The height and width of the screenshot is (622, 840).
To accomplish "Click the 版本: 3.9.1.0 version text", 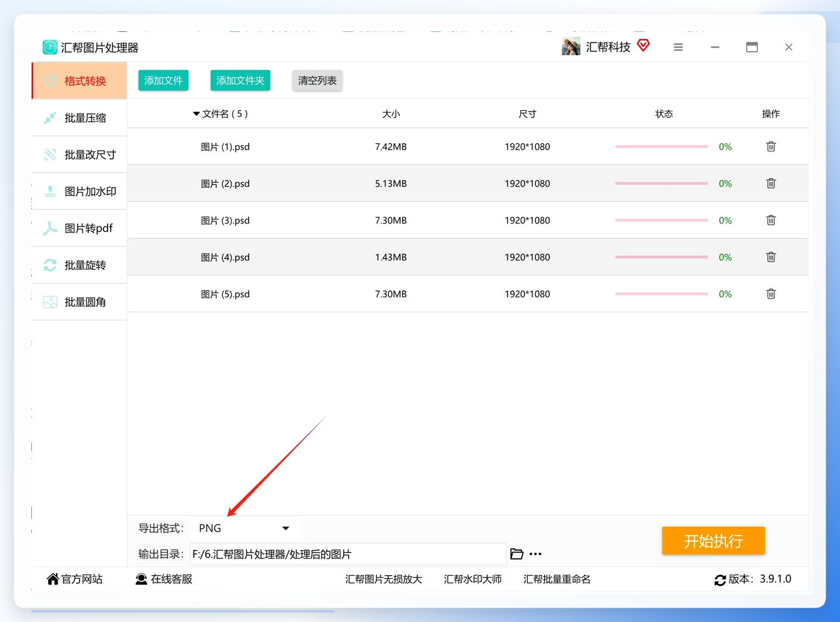I will [x=760, y=579].
